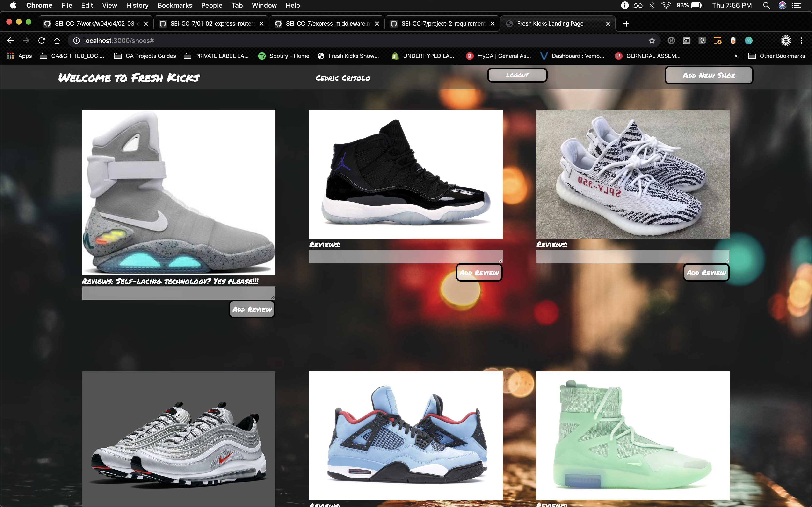Open Chrome's three-dot menu
Image resolution: width=812 pixels, height=507 pixels.
click(x=801, y=41)
